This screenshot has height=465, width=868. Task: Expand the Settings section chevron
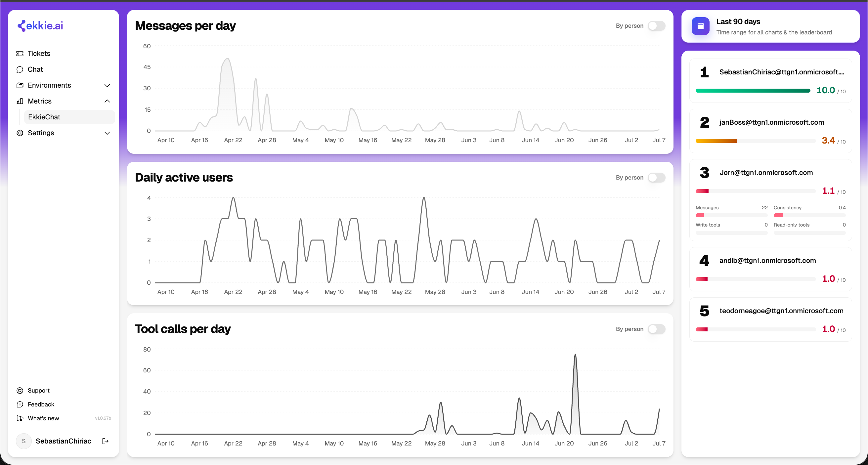tap(107, 133)
